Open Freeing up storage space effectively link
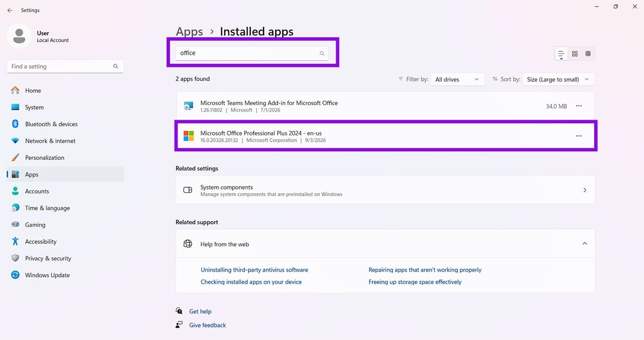This screenshot has height=340, width=644. pyautogui.click(x=415, y=282)
